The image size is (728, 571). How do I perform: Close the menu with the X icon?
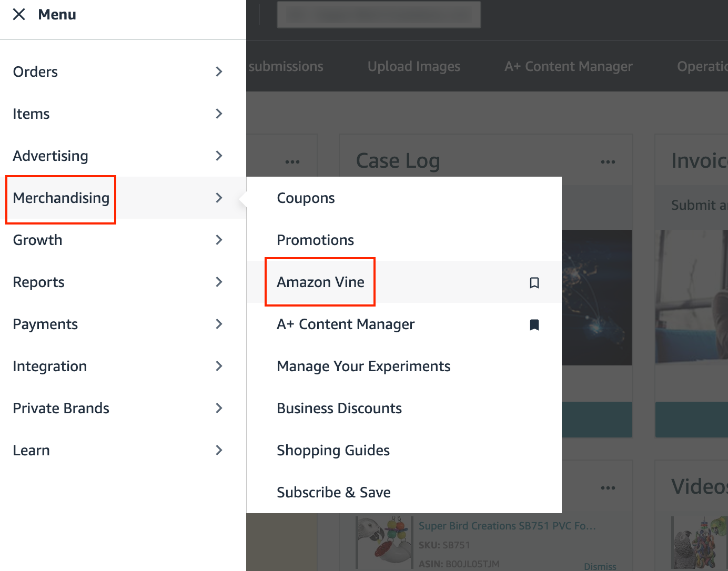click(x=19, y=14)
